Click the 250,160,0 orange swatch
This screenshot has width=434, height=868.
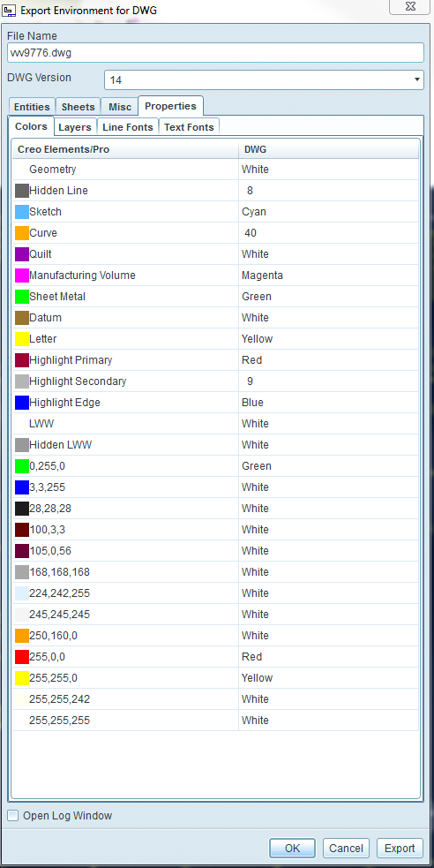click(x=22, y=636)
